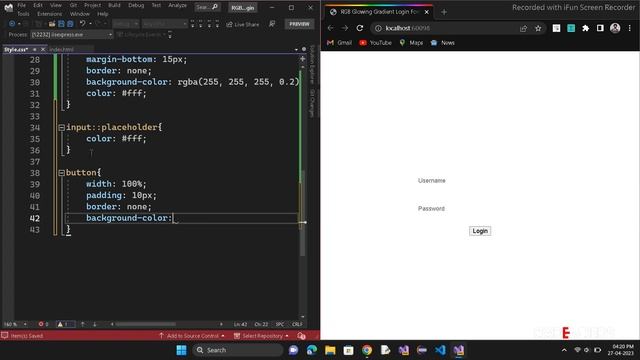Click the editor horizontal scrollbar thumb
The image size is (640, 360).
click(x=146, y=324)
